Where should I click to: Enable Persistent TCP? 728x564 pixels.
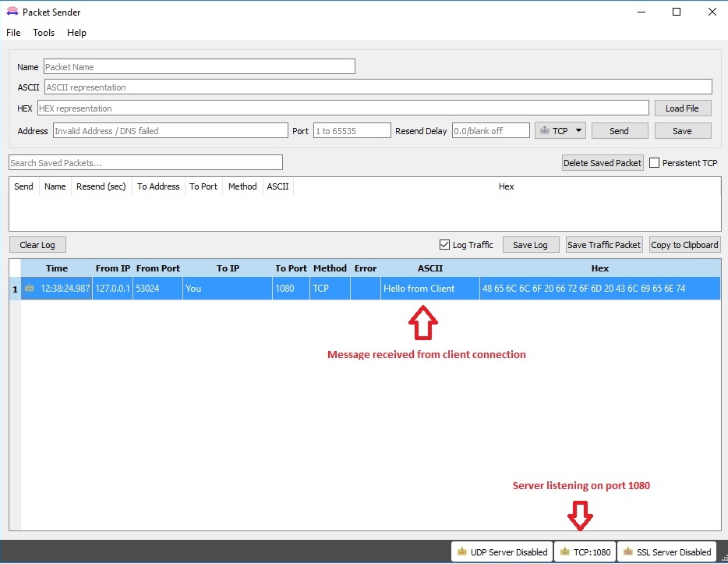(653, 162)
